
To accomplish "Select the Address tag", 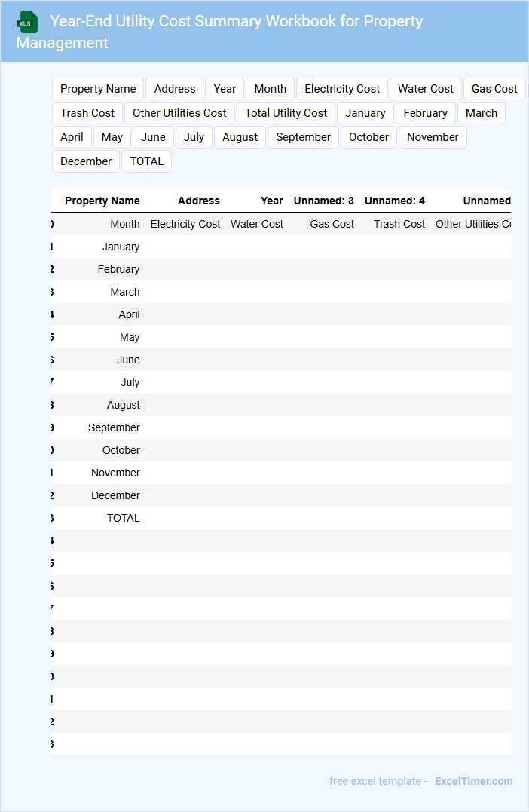I will [x=174, y=89].
